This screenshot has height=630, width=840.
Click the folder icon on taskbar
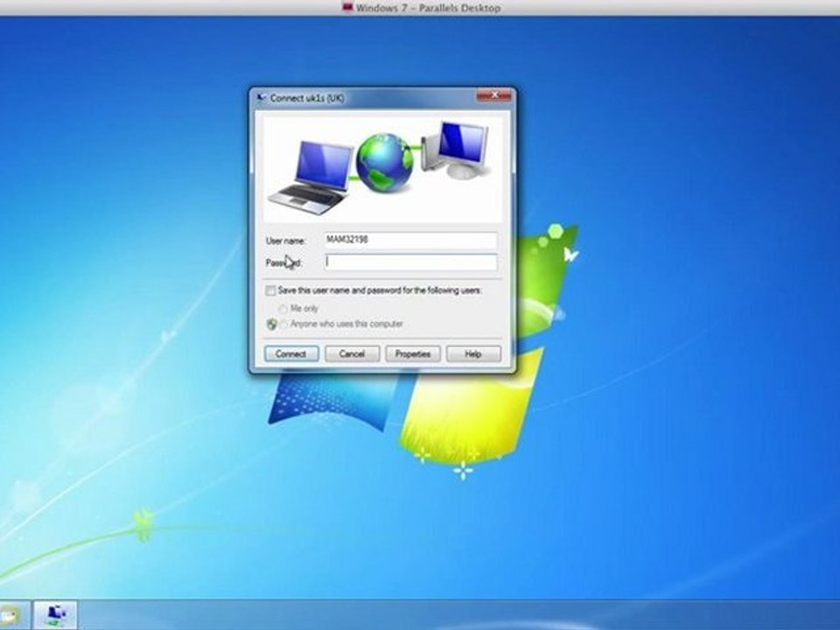[x=10, y=616]
